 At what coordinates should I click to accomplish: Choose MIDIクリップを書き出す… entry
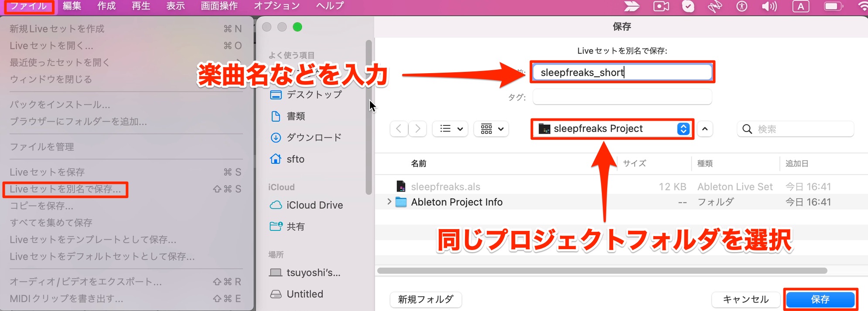click(x=66, y=299)
